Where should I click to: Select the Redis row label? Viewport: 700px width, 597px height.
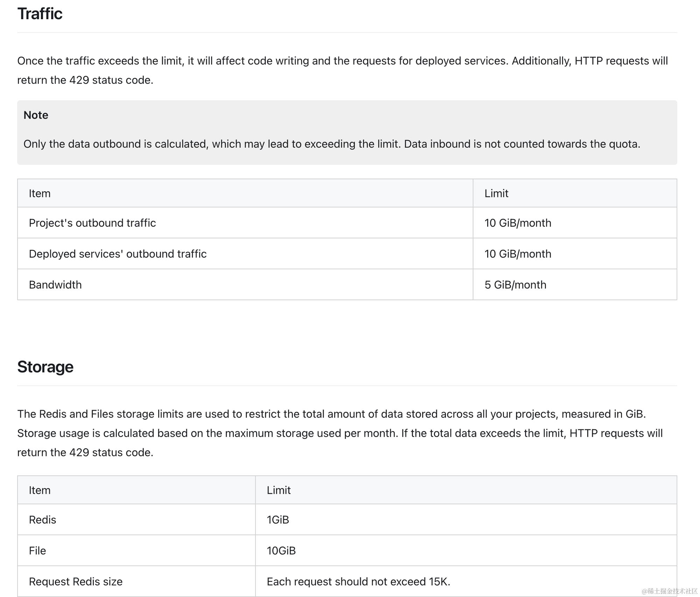coord(42,520)
